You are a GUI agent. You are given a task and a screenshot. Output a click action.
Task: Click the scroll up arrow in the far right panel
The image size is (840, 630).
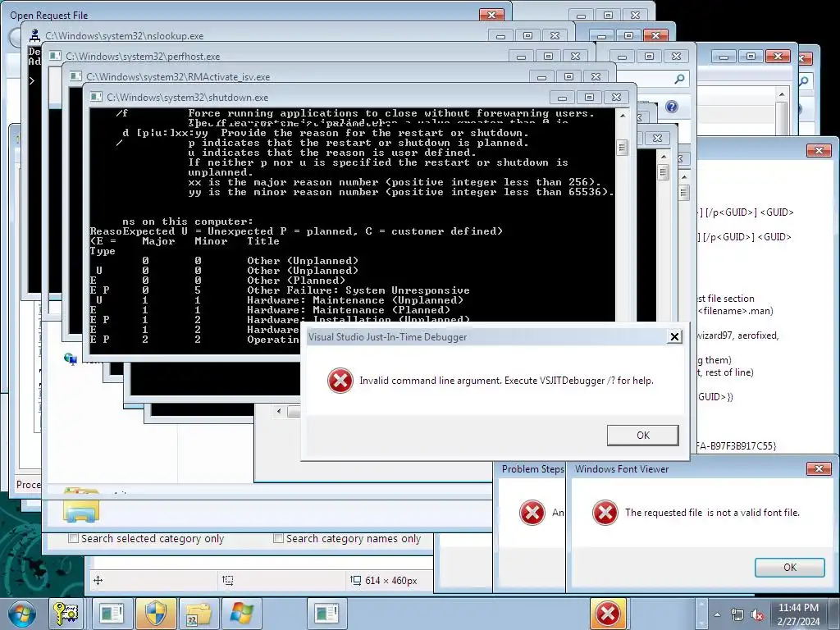(782, 94)
